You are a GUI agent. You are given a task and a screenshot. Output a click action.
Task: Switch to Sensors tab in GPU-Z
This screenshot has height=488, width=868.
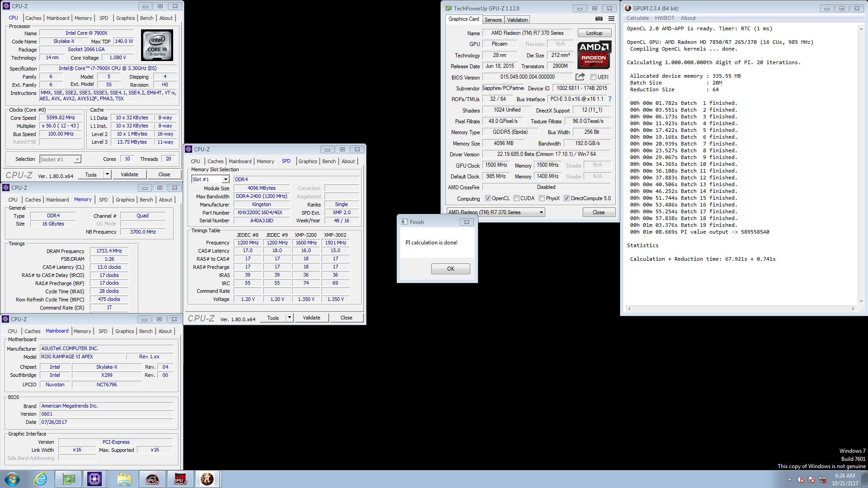tap(493, 20)
